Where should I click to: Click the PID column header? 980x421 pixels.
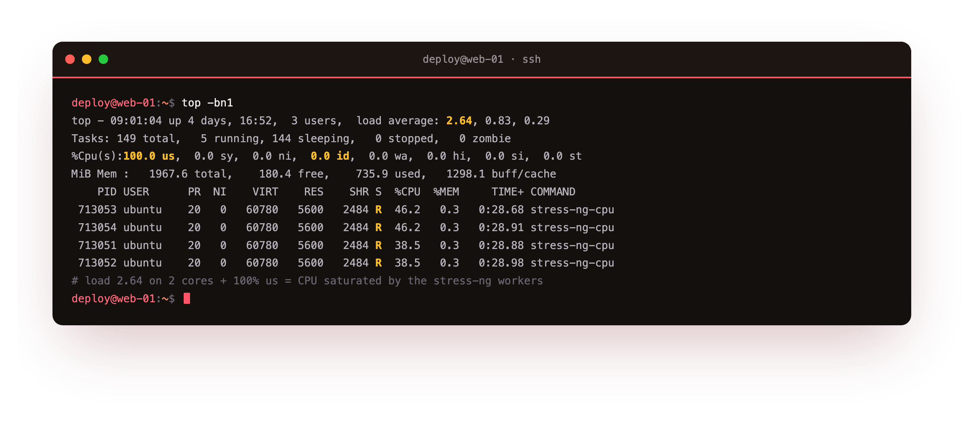pyautogui.click(x=107, y=192)
